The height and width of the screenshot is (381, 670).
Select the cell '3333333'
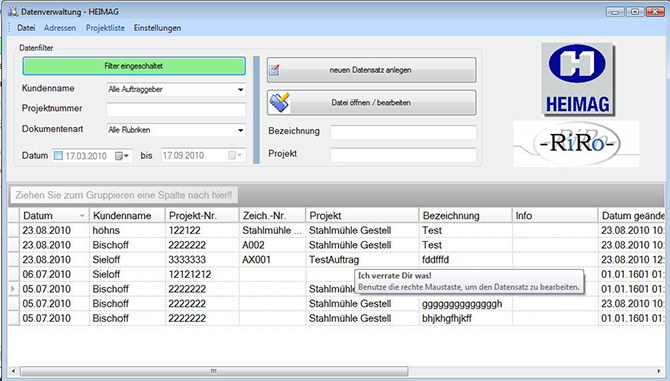click(x=202, y=260)
